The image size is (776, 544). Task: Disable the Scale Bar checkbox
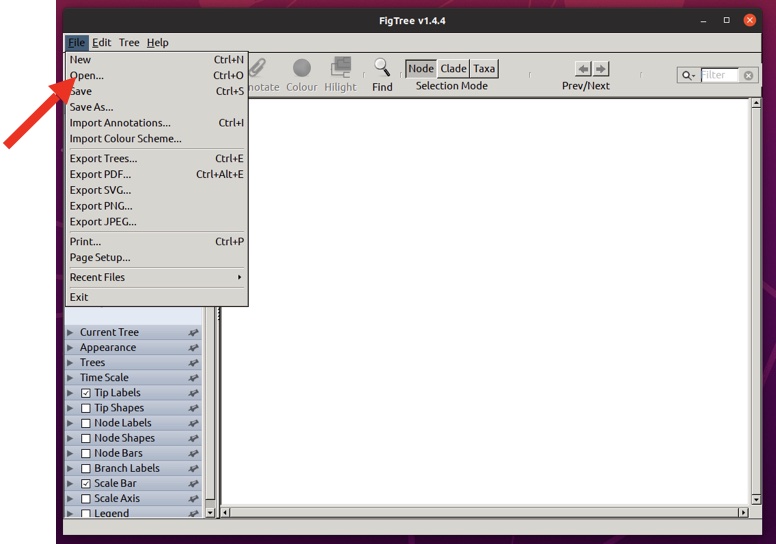pos(86,484)
